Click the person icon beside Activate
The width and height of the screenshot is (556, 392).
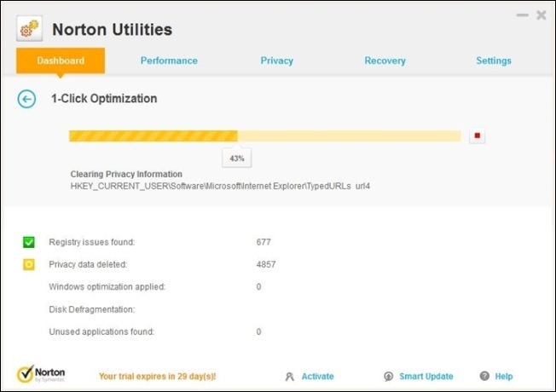click(x=290, y=377)
